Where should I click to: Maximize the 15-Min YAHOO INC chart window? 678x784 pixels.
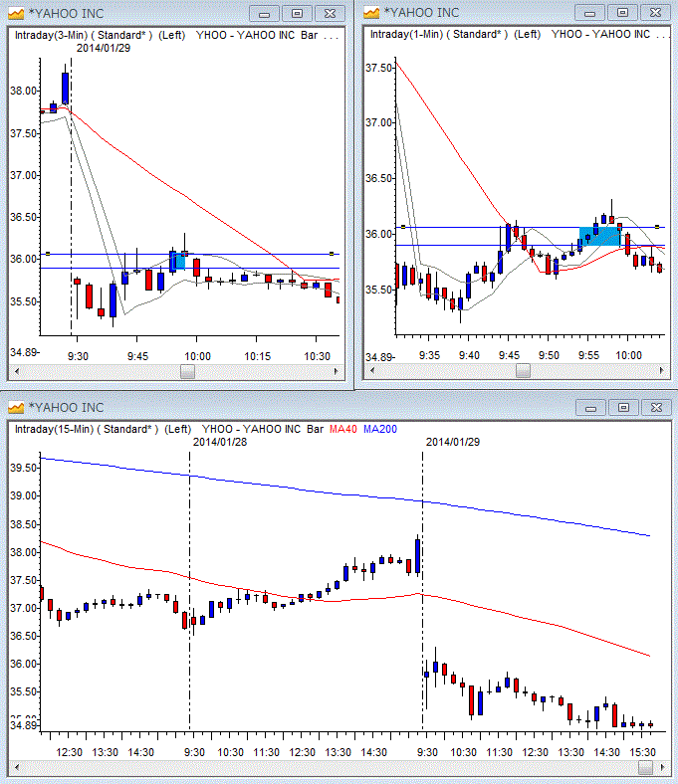[x=623, y=408]
